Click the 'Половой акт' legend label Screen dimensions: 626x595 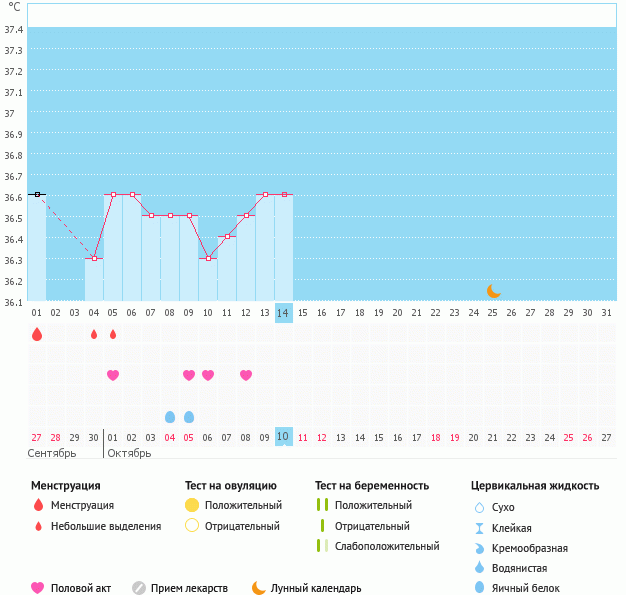tap(84, 588)
